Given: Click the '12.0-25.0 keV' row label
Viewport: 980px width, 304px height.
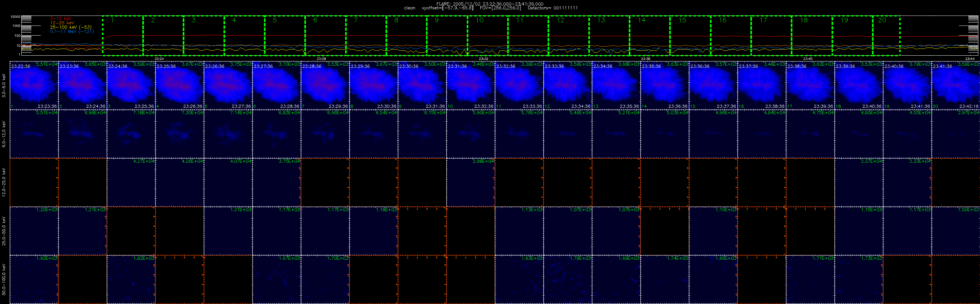Looking at the screenshot, I should coord(4,182).
